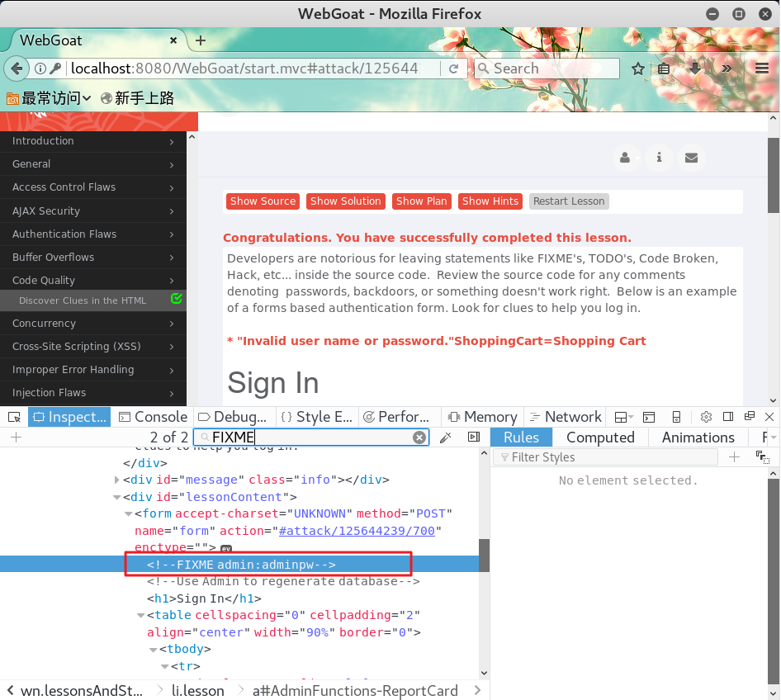Click the mail envelope icon in WebGoat

[x=691, y=158]
